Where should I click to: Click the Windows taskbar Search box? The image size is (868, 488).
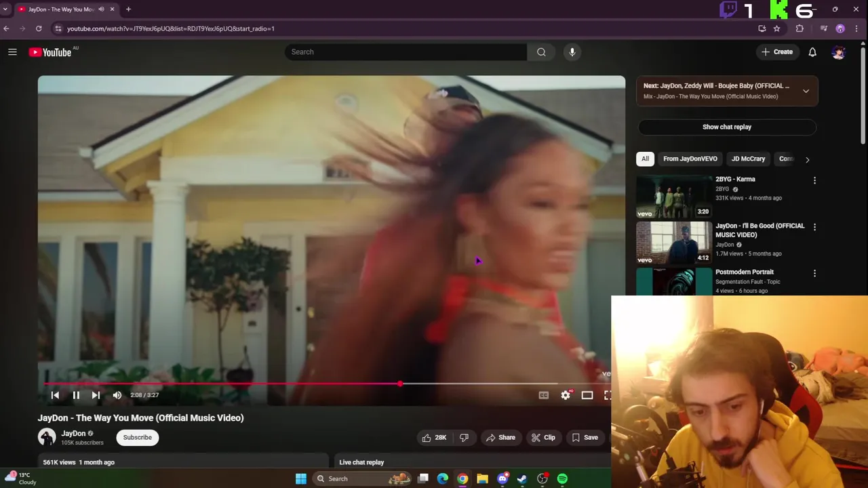tap(363, 479)
